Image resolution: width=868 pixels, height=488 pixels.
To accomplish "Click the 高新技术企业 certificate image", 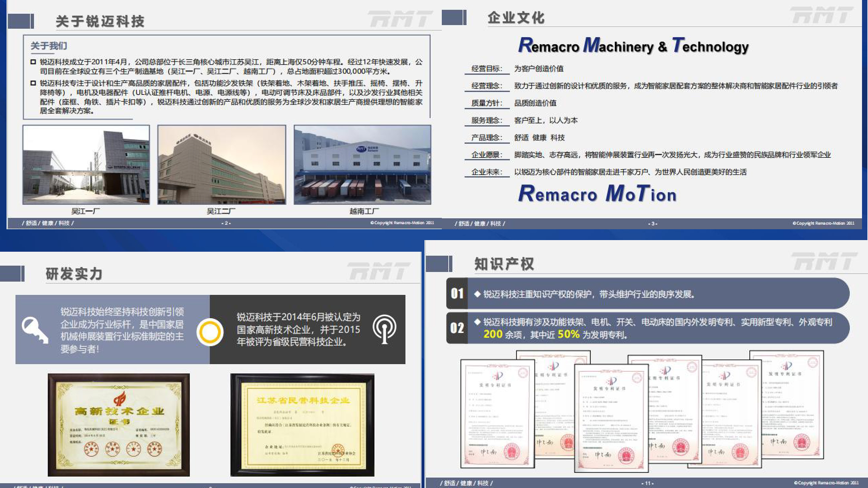I will tap(119, 425).
